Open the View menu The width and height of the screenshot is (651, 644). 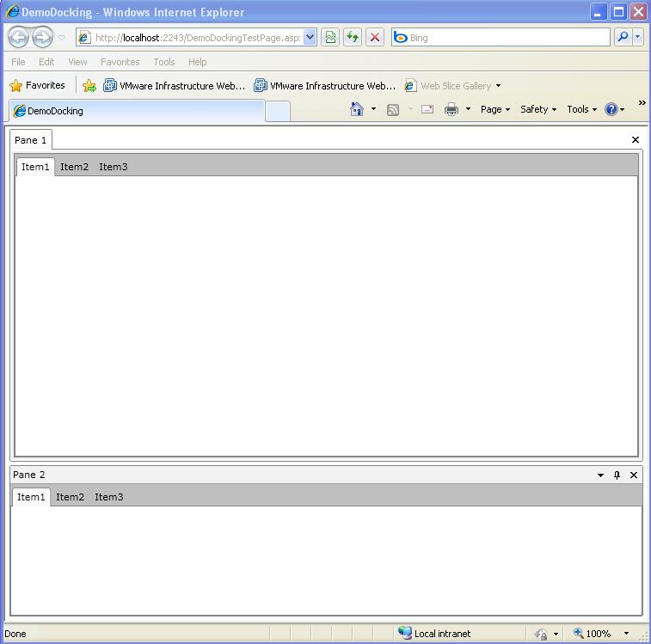77,62
